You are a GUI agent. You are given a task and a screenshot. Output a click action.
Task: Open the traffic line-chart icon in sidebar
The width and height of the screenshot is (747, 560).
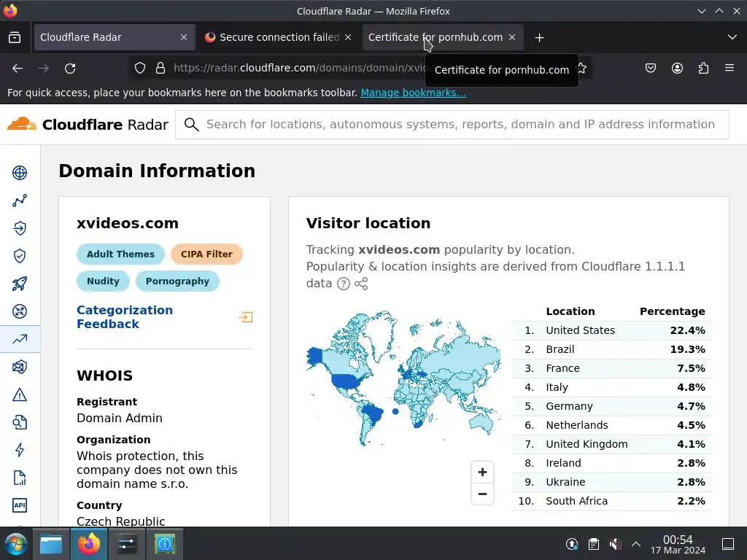tap(20, 201)
